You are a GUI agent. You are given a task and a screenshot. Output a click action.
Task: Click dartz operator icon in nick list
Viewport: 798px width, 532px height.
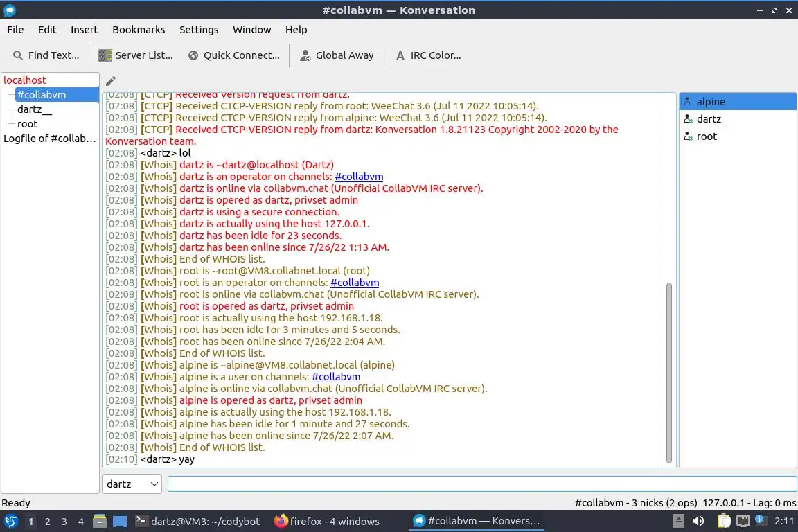pos(688,119)
